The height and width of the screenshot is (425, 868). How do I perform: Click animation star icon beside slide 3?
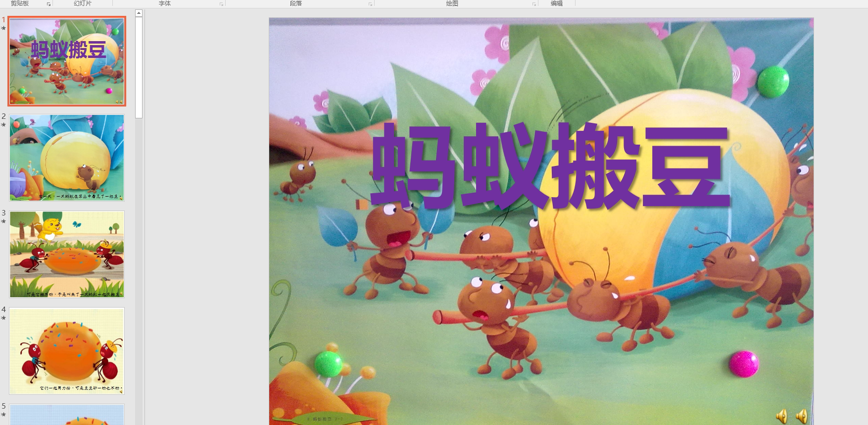pos(3,221)
